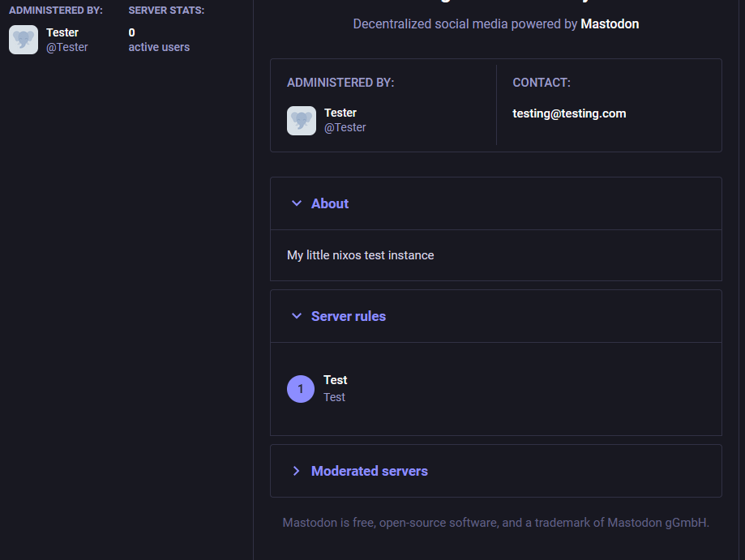This screenshot has width=745, height=560.
Task: Click Tester's avatar in the left sidebar
Action: [24, 40]
